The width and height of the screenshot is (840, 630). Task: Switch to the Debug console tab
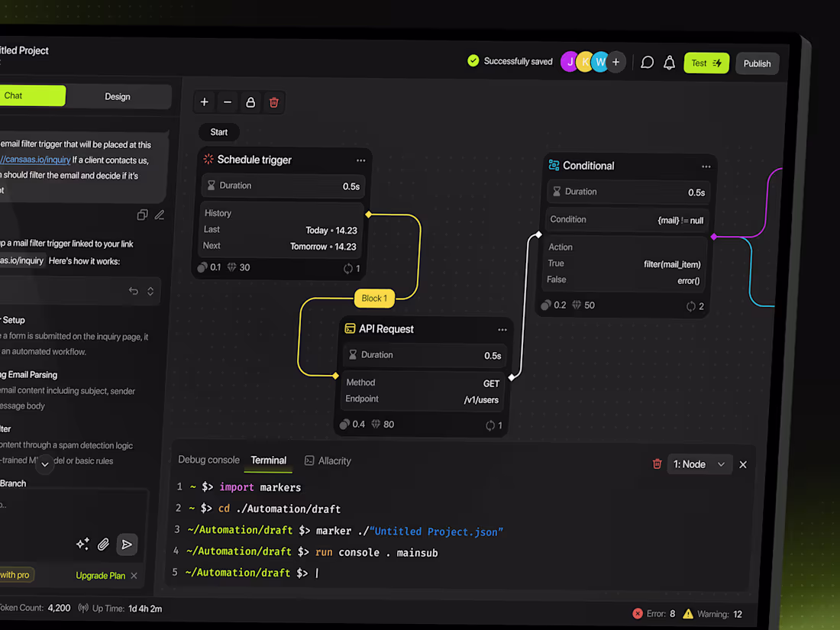[208, 460]
